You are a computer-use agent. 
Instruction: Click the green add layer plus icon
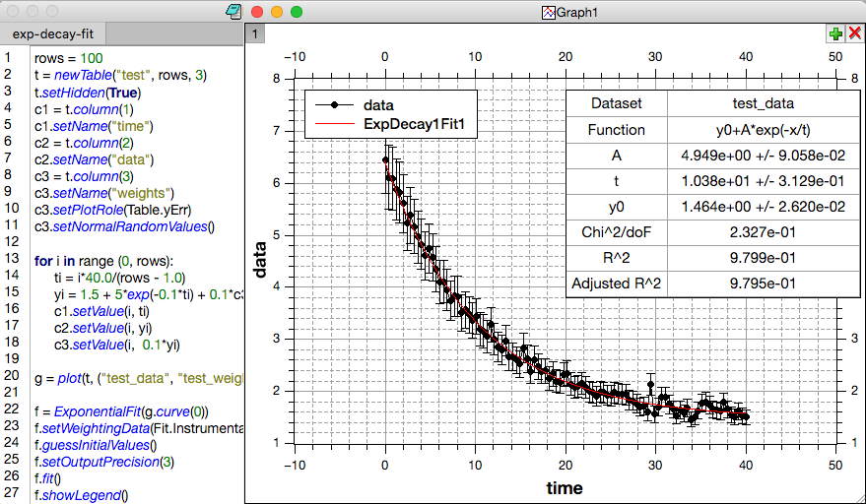[836, 33]
